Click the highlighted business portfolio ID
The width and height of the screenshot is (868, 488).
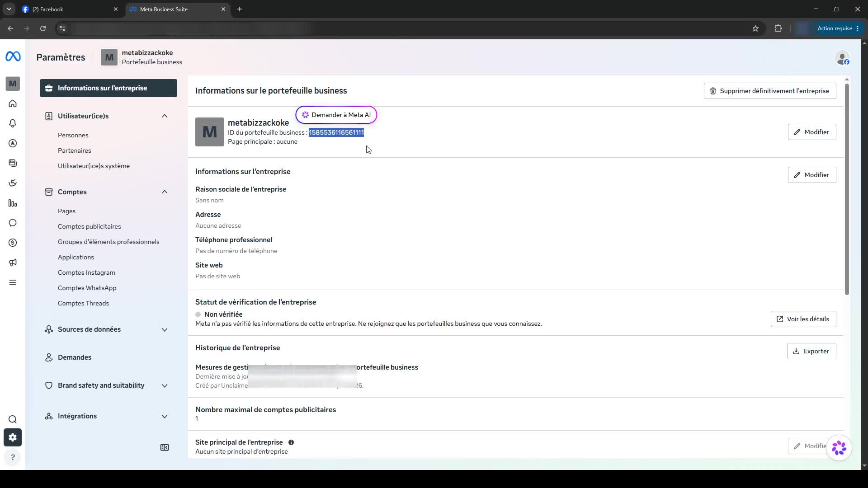[336, 132]
